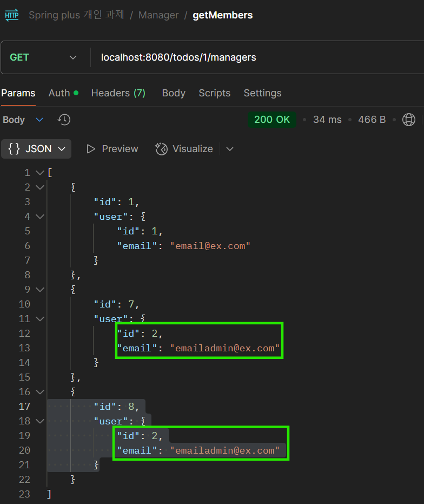Collapse the user object at line 11
This screenshot has height=504, width=424.
click(40, 318)
